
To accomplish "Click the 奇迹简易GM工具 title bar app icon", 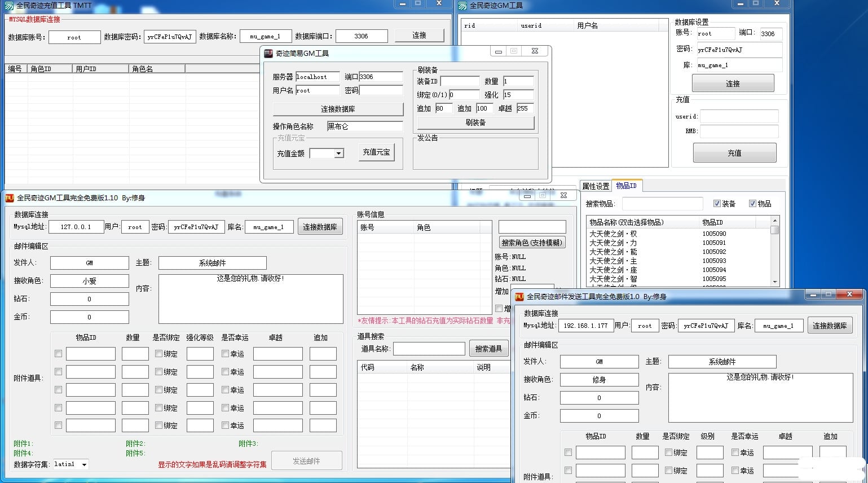I will pos(268,53).
